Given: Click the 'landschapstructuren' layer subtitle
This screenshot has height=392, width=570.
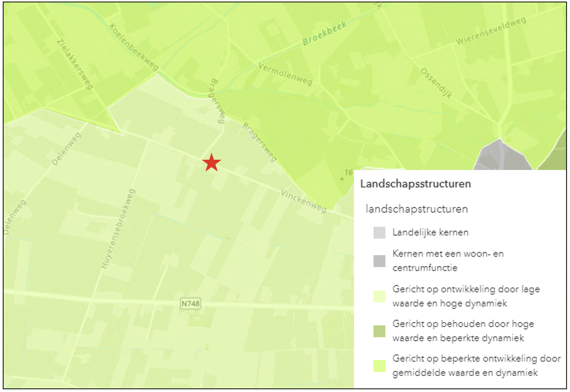Looking at the screenshot, I should pos(417,209).
